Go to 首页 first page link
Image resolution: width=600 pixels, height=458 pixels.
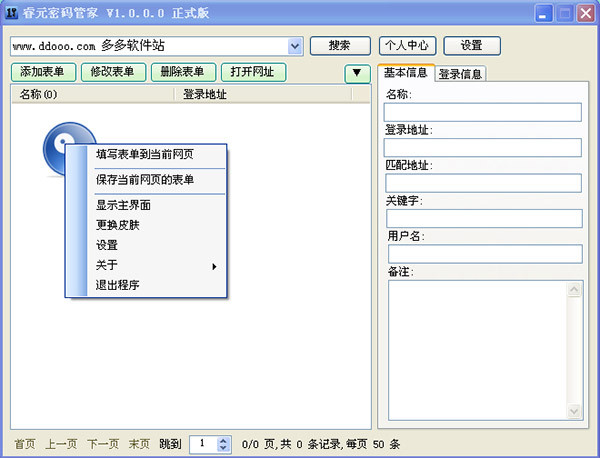(x=25, y=444)
